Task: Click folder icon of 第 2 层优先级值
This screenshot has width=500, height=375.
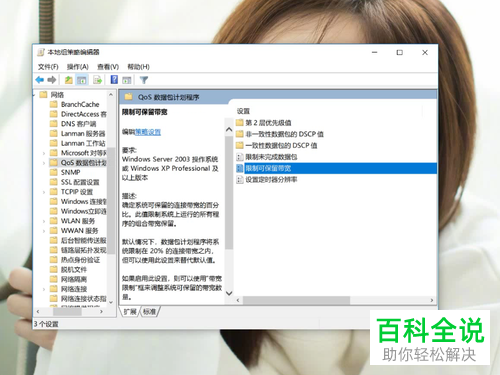Action: (239, 123)
